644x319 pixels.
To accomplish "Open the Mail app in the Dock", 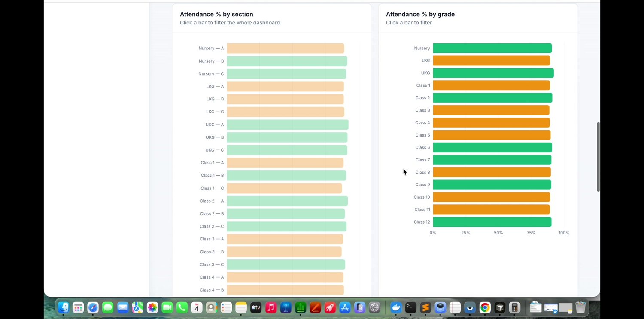I will click(123, 307).
